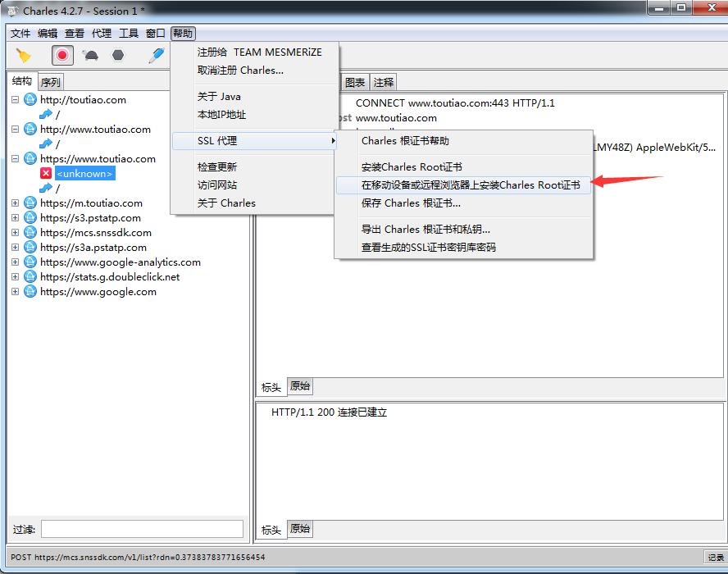The image size is (728, 574).
Task: Click the 过滤 filter input field
Action: 142,529
